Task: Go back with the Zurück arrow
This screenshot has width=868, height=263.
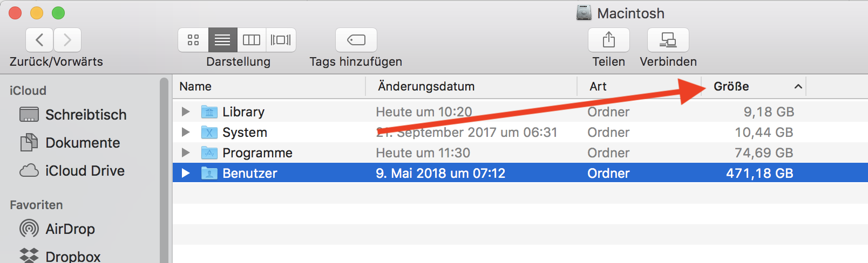Action: point(39,40)
